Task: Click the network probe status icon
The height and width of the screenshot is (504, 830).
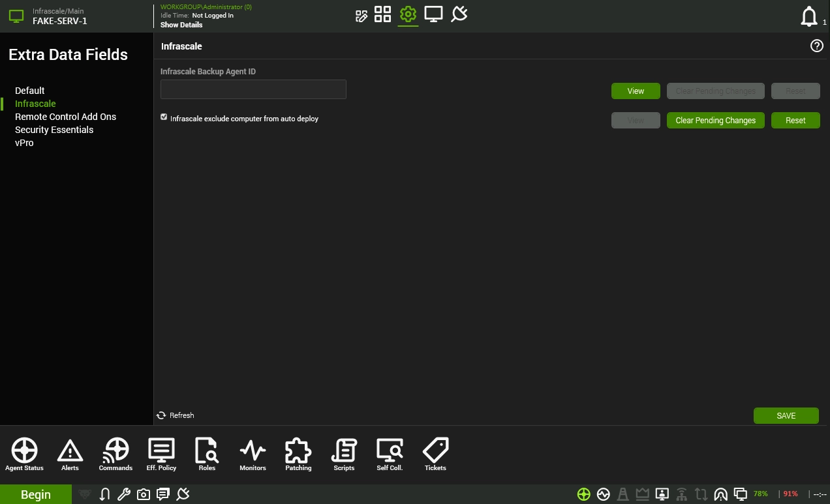Action: click(681, 494)
